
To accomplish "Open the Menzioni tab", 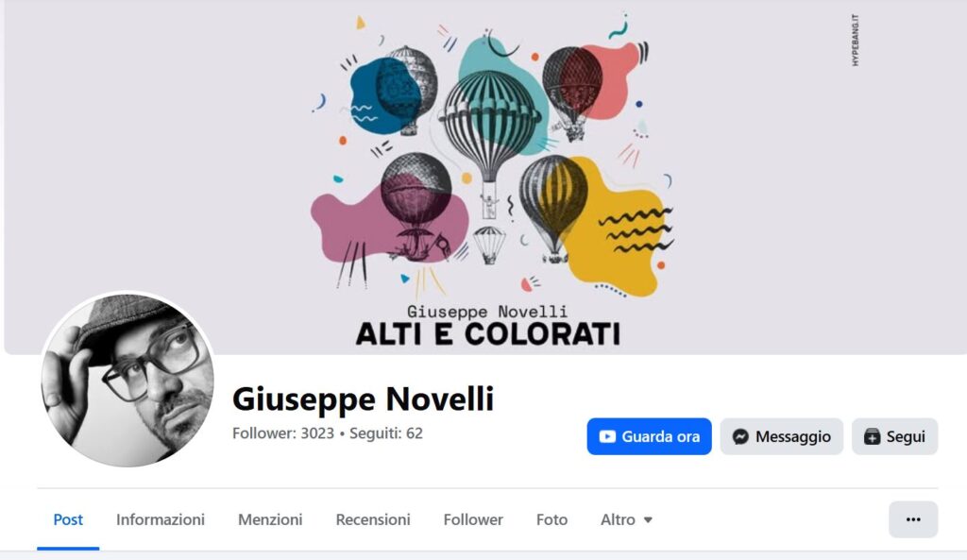I will point(270,520).
